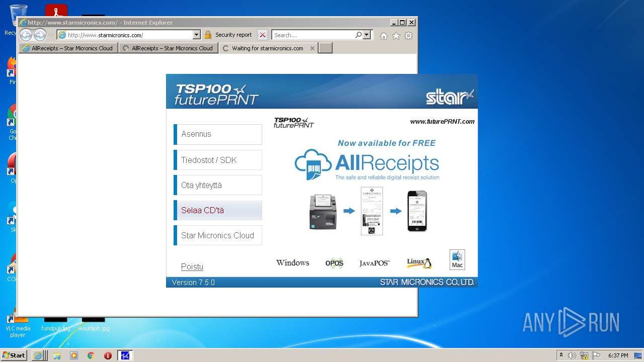Click the IE Search box
This screenshot has width=644, height=362.
coord(313,35)
